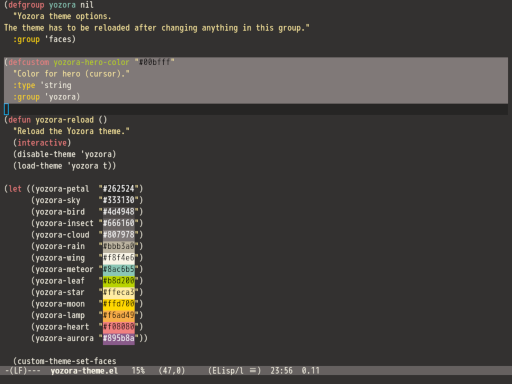Click the (disable-theme 'yozora) line

tap(65, 154)
